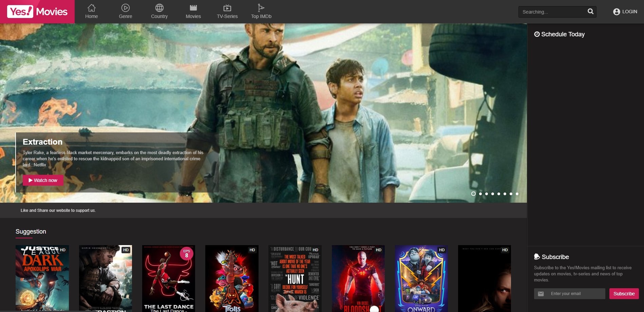Viewport: 644px width, 312px height.
Task: Open the Onward movie poster
Action: pyautogui.click(x=421, y=278)
